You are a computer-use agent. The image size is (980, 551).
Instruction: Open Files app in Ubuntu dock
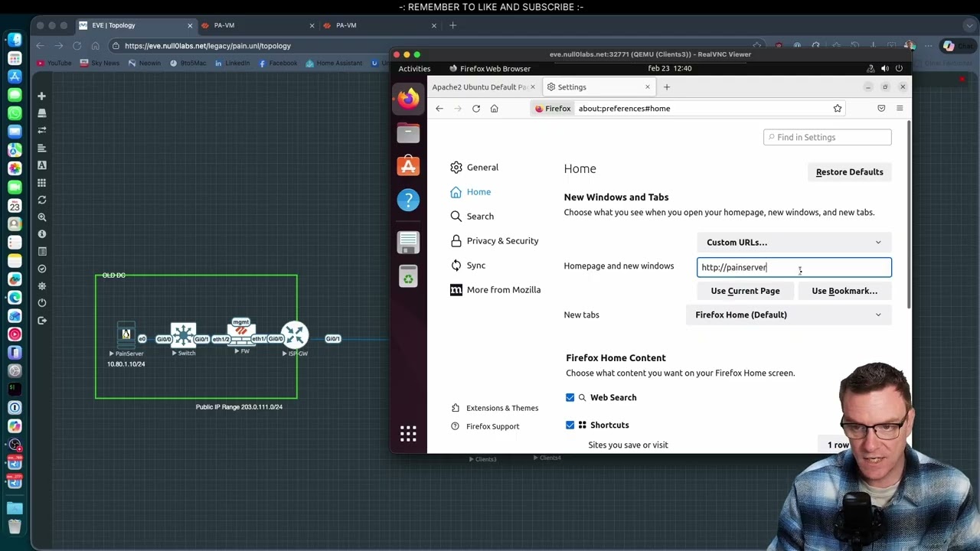[408, 132]
